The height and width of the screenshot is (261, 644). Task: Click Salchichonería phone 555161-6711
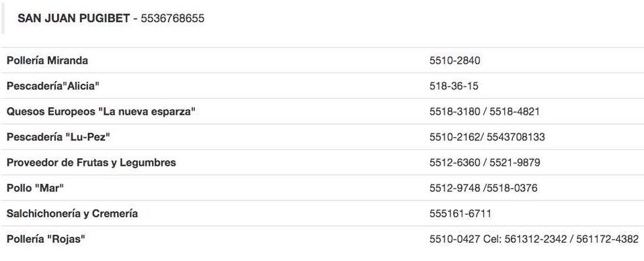[460, 213]
